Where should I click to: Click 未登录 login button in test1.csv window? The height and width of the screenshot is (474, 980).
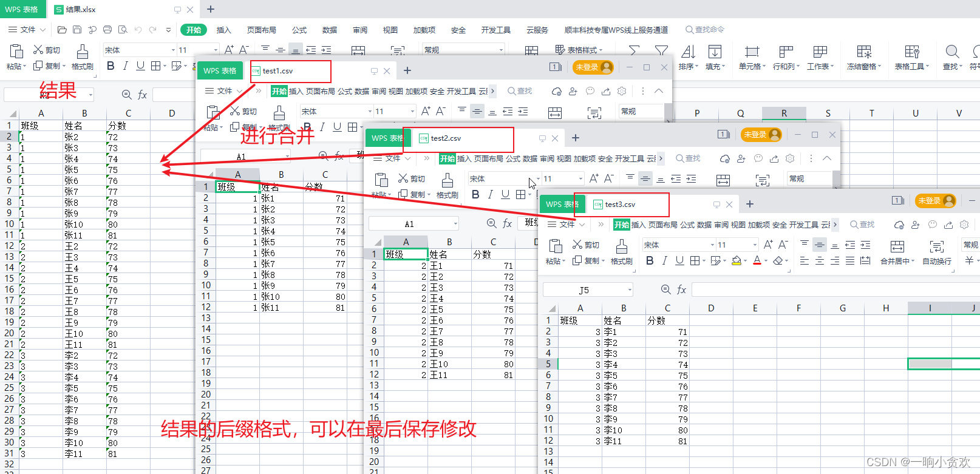[x=593, y=67]
